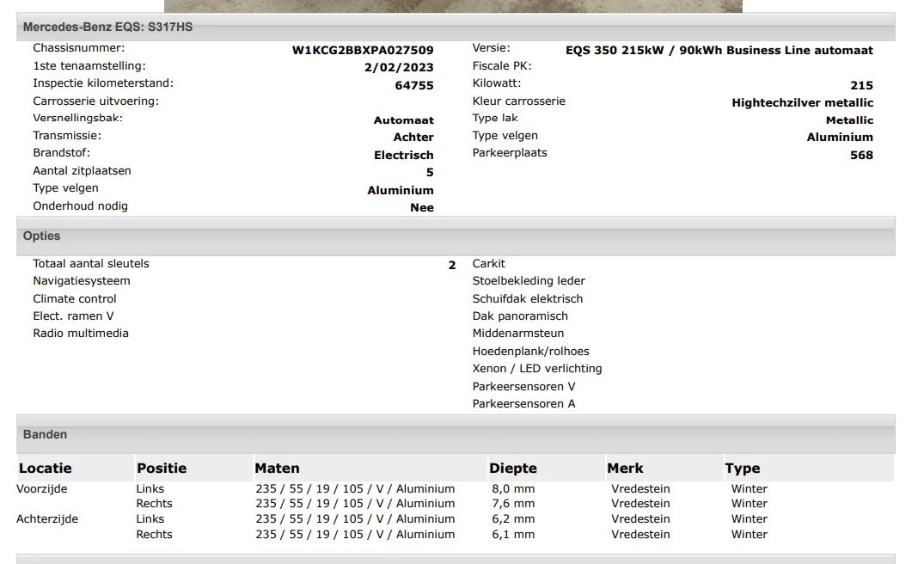Select the Parkeerplaats value 568
This screenshot has width=924, height=564.
[x=861, y=155]
